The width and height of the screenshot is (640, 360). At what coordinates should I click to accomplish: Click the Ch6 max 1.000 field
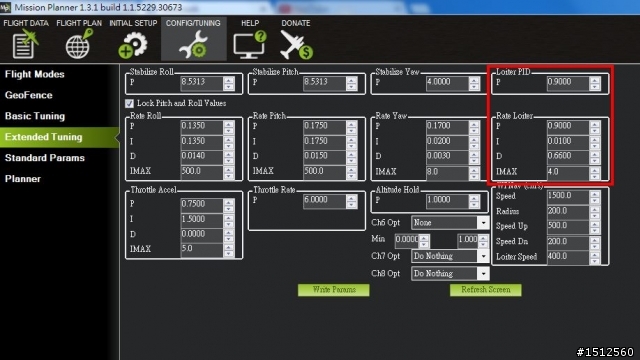point(467,240)
